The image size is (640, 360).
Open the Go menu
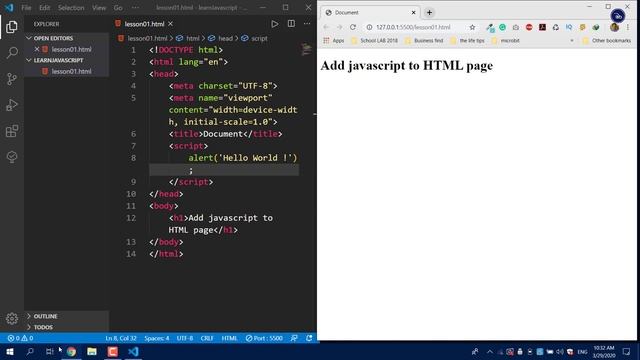coord(118,8)
